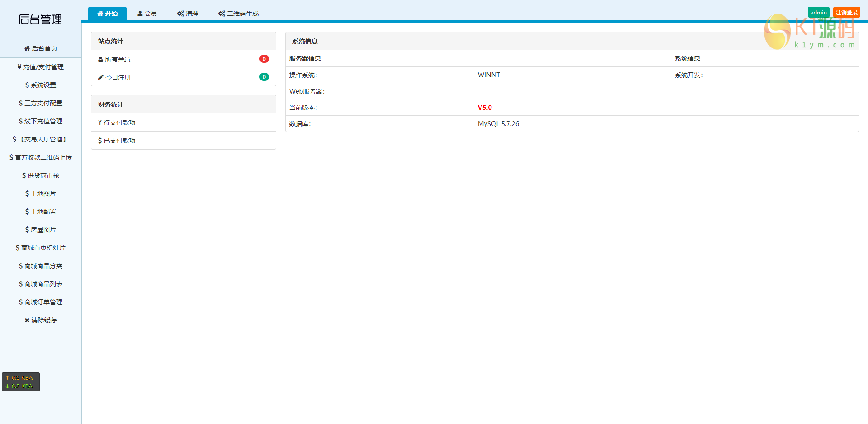Screen dimensions: 868x424
Task: Click the network speed indicator widget
Action: click(21, 382)
